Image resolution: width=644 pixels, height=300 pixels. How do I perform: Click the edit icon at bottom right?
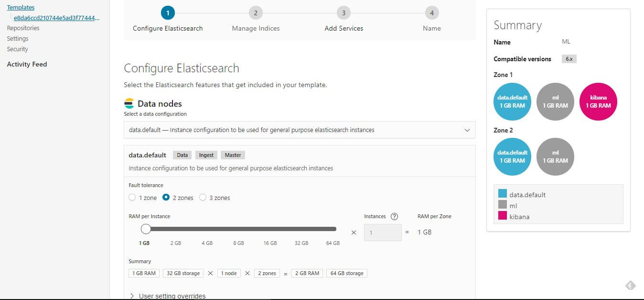[630, 285]
